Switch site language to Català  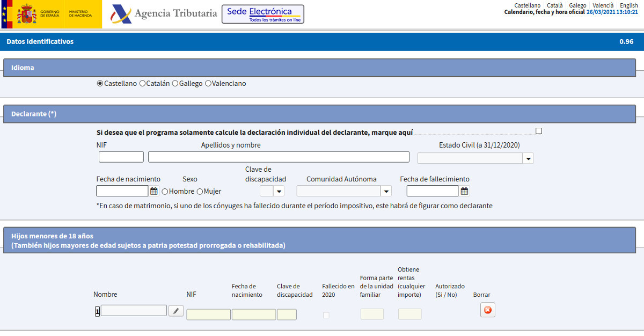[554, 5]
